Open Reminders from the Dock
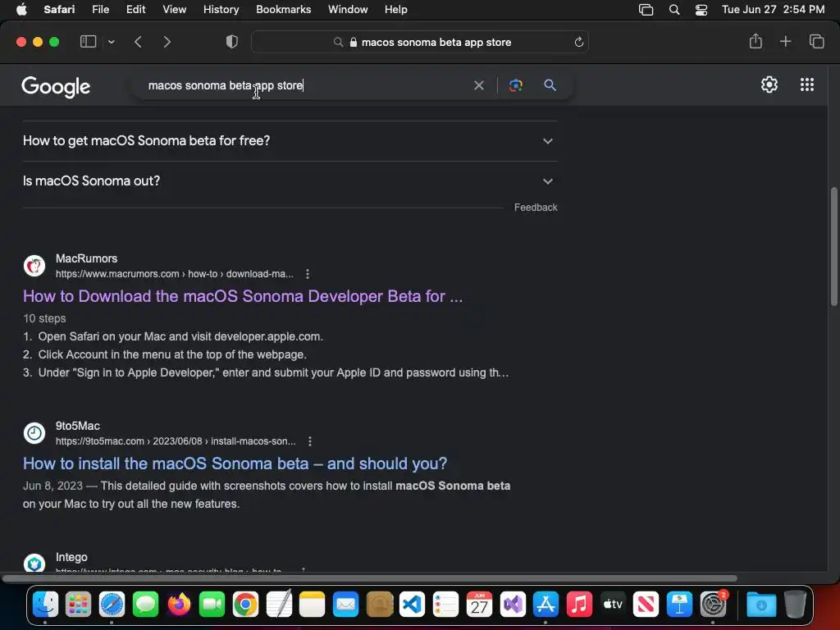The image size is (840, 630). (445, 605)
